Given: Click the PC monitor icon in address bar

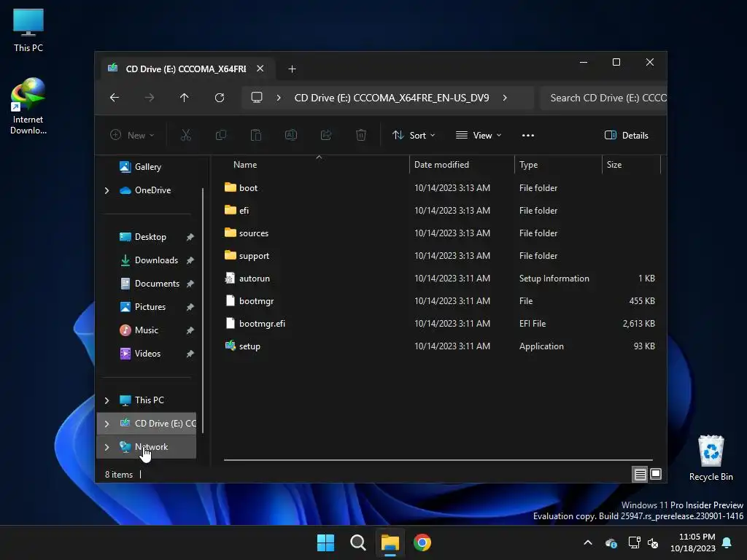Looking at the screenshot, I should pyautogui.click(x=257, y=98).
